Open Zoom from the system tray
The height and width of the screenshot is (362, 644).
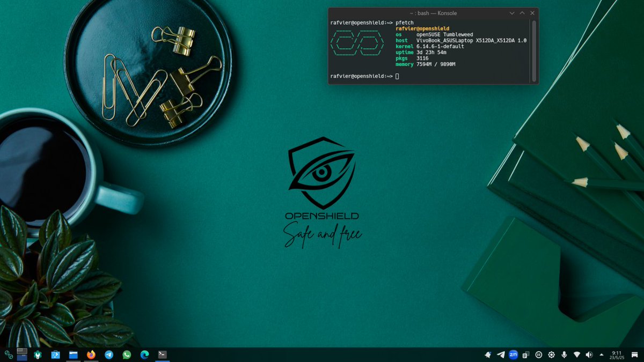tap(513, 354)
